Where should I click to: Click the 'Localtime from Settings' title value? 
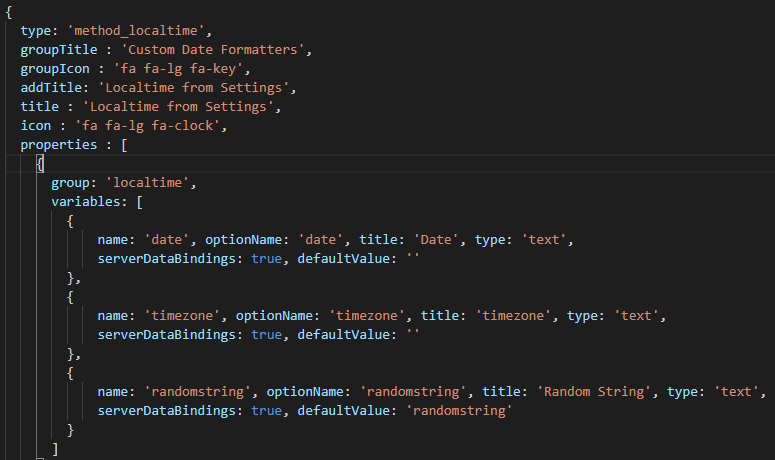[x=178, y=107]
